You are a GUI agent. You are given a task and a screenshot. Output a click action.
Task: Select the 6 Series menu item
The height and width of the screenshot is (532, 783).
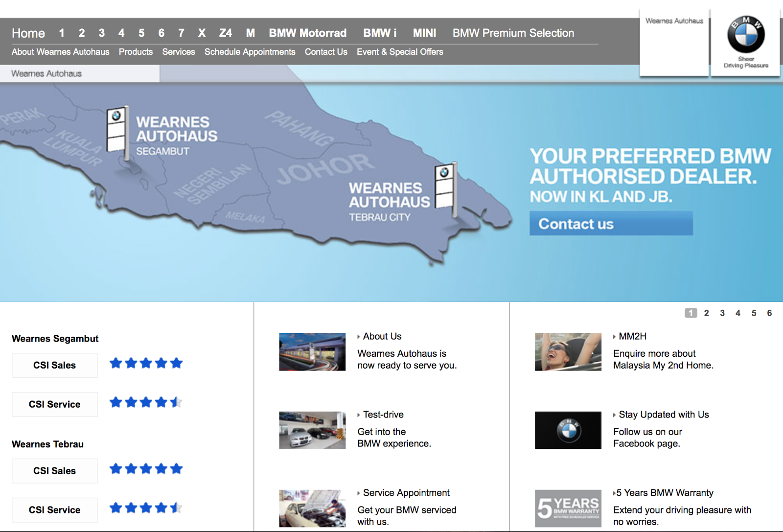[161, 33]
